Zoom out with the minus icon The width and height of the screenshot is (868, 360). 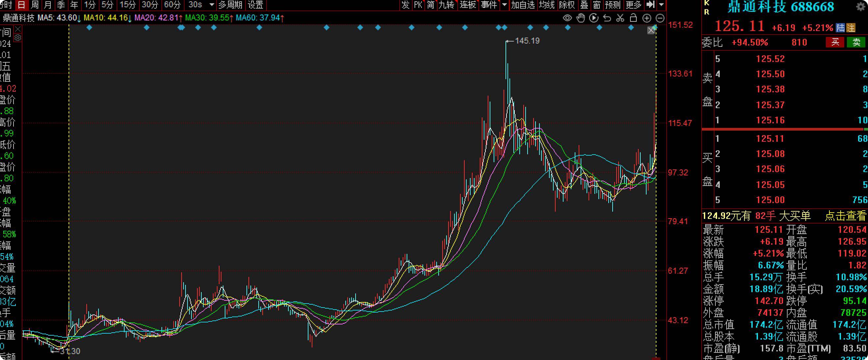click(660, 18)
